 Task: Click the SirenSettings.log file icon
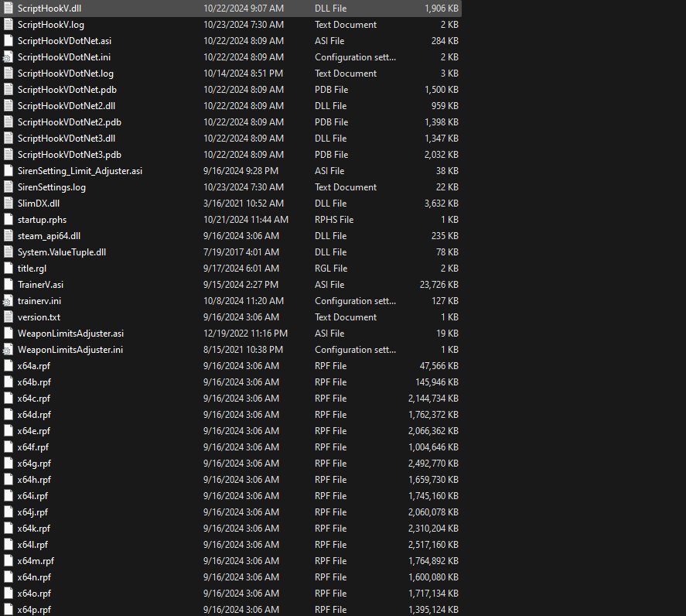tap(9, 187)
